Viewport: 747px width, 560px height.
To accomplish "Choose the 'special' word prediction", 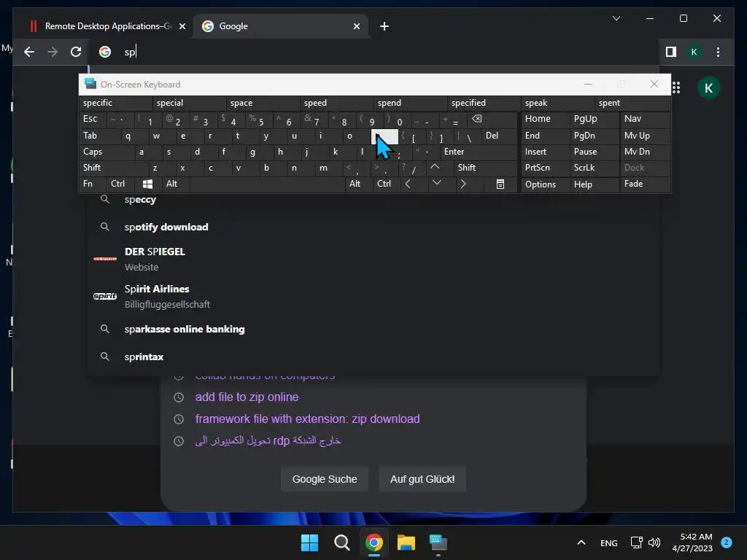I will click(189, 103).
